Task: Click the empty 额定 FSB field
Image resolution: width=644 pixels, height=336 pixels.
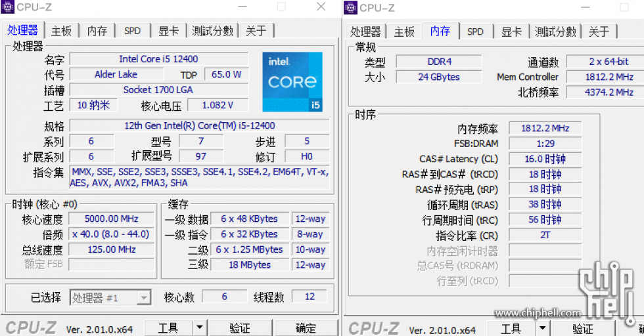Action: (111, 264)
